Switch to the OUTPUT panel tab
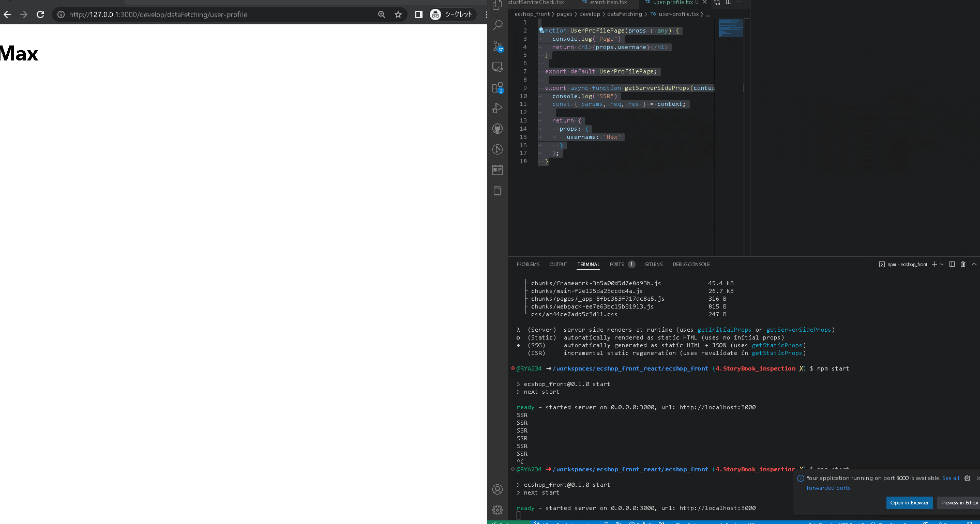The height and width of the screenshot is (524, 980). pos(558,265)
